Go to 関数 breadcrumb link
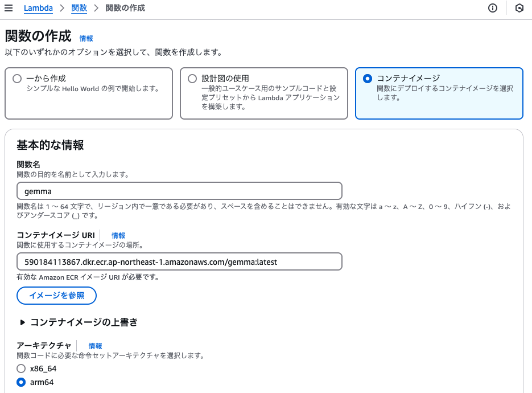 coord(79,8)
